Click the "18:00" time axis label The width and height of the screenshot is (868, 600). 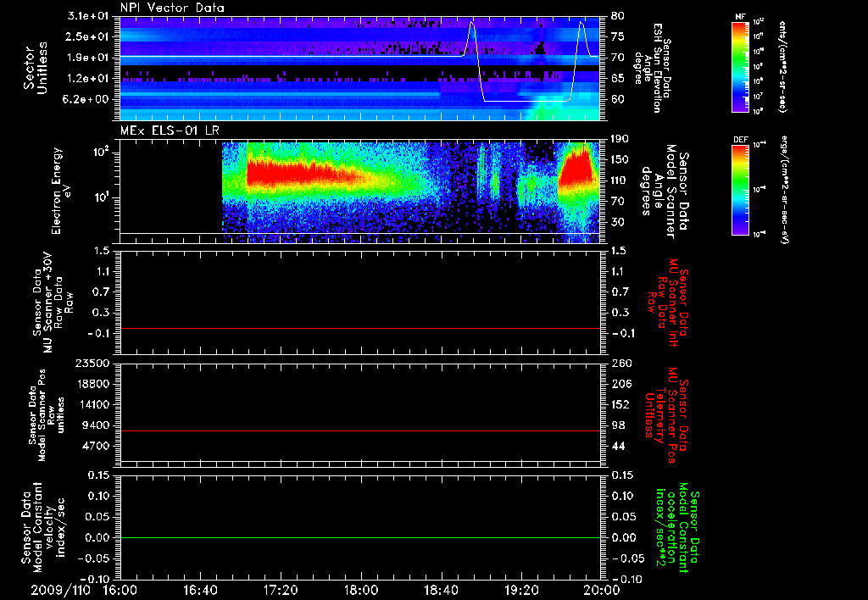(361, 590)
